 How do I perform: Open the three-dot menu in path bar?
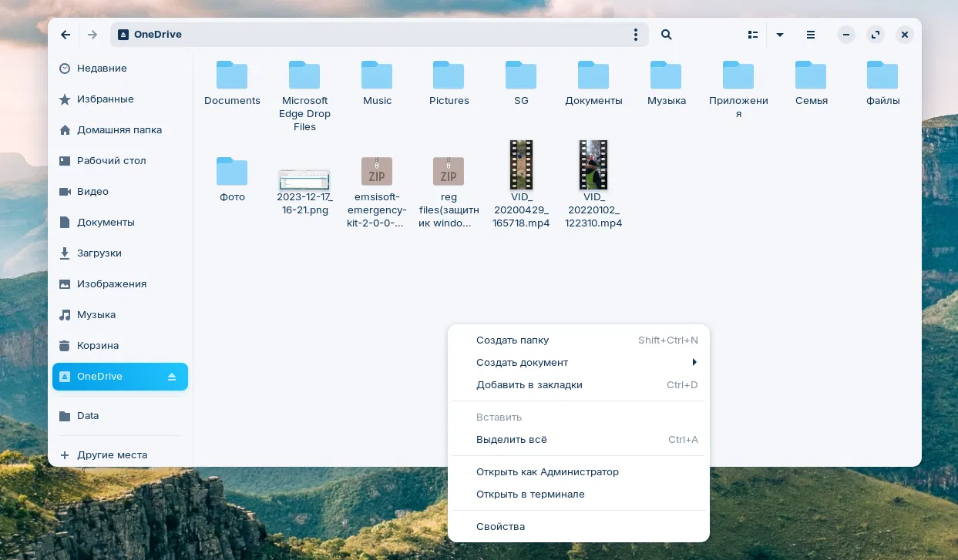[636, 35]
